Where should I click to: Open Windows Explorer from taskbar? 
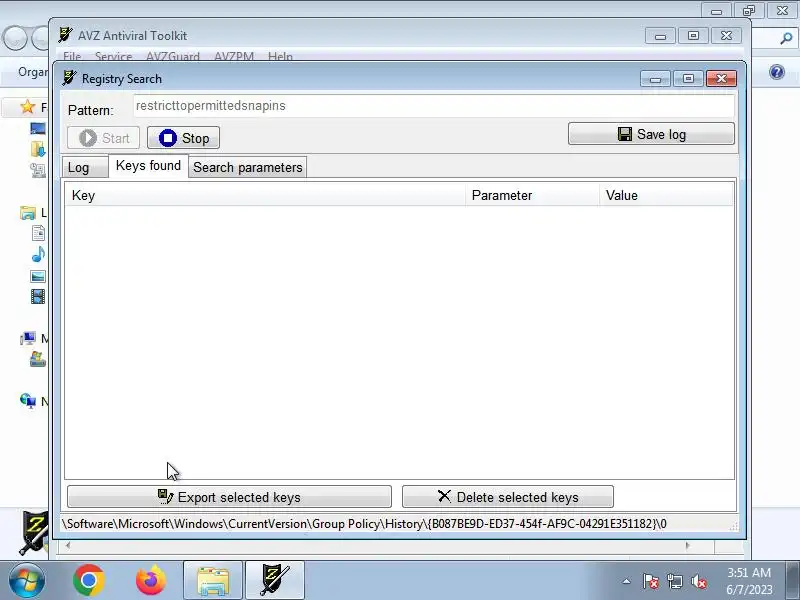click(213, 580)
